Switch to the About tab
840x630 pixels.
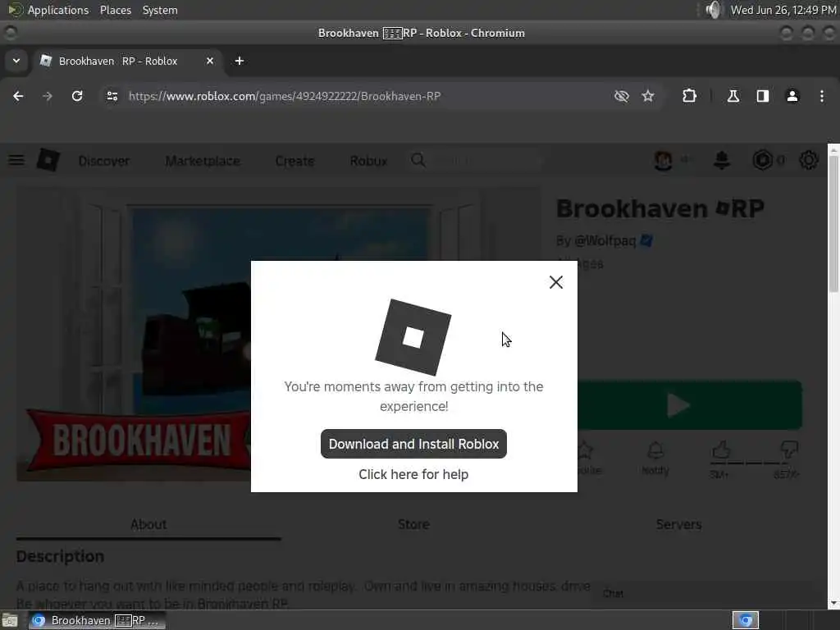[x=148, y=524]
